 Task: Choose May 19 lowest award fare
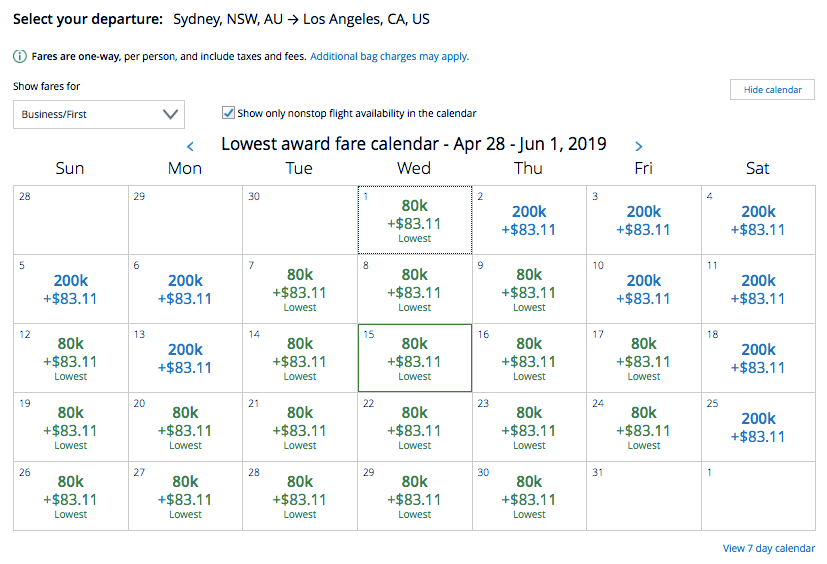(x=71, y=427)
